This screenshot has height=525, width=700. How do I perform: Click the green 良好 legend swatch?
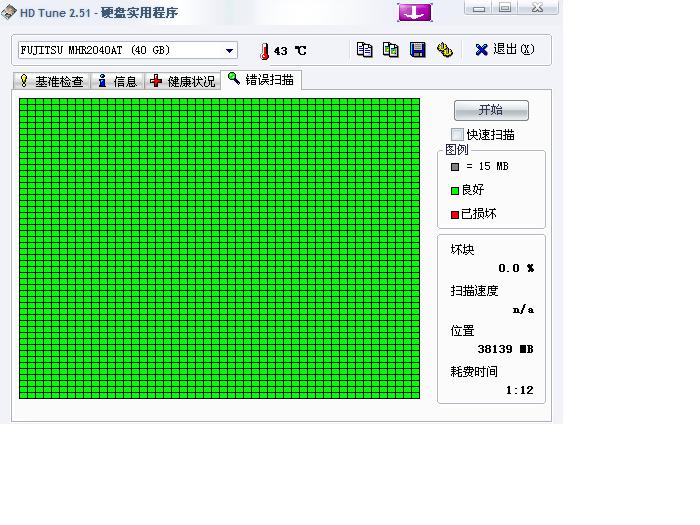tap(455, 190)
